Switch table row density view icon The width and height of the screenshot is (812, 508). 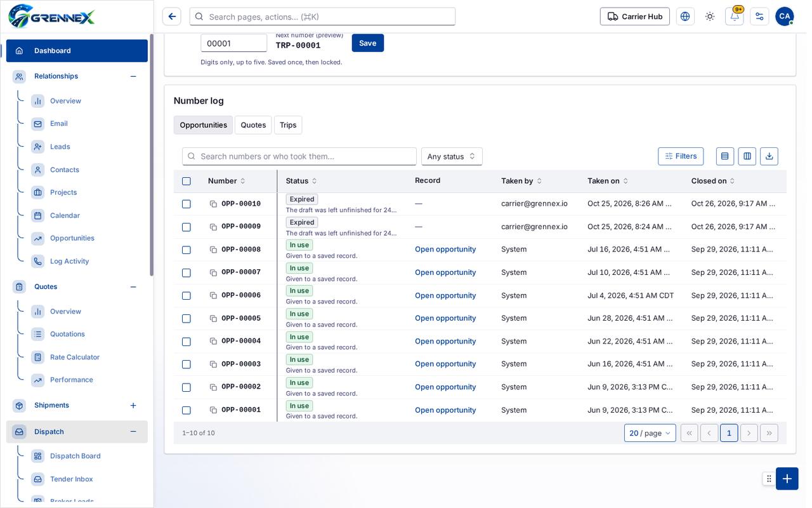pyautogui.click(x=725, y=156)
